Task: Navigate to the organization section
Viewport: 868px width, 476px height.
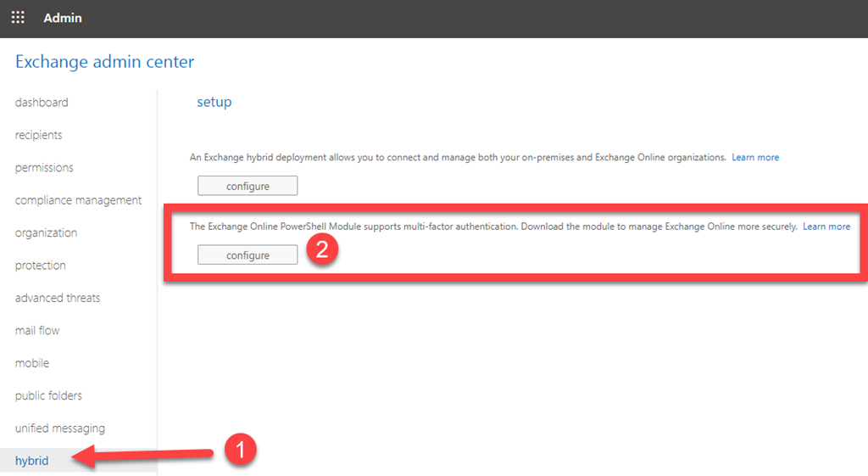Action: pyautogui.click(x=46, y=232)
